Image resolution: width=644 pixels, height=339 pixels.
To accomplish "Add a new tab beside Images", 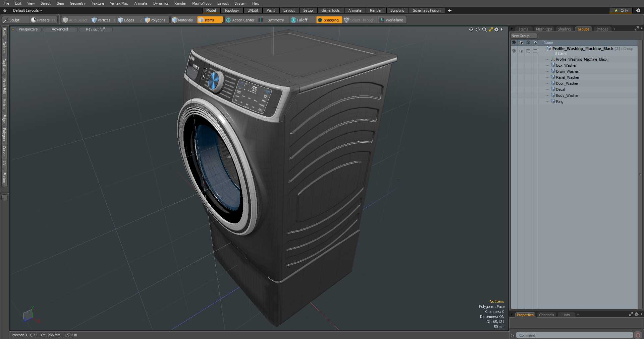I will tap(614, 29).
